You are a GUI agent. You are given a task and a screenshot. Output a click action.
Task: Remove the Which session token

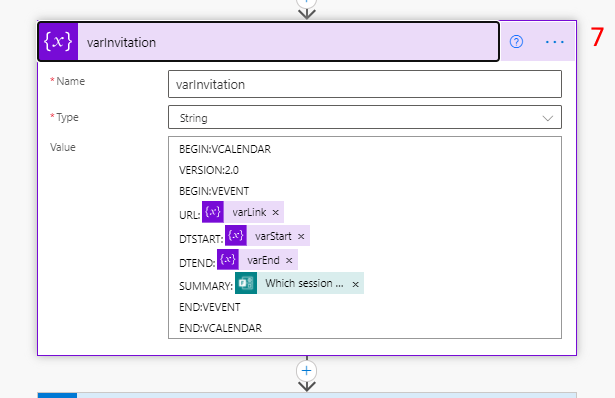click(355, 284)
